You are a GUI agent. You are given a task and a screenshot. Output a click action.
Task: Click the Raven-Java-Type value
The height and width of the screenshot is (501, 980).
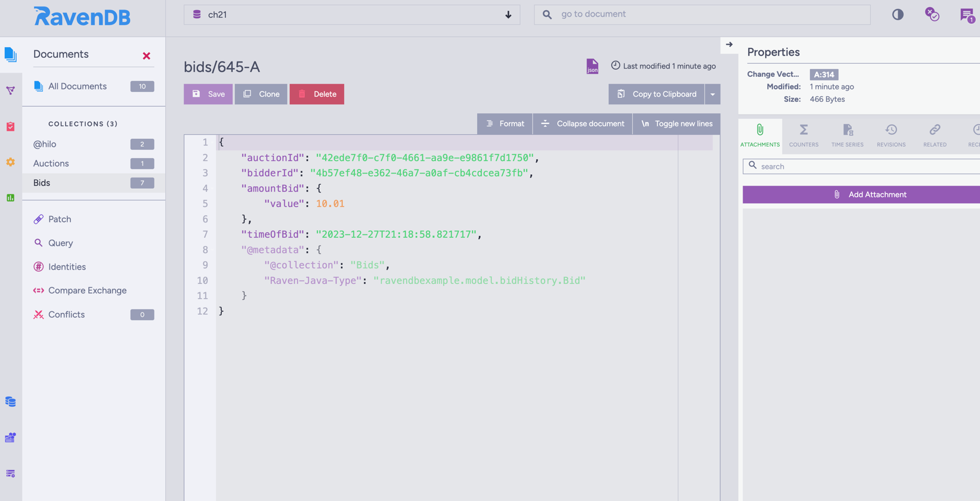point(480,280)
